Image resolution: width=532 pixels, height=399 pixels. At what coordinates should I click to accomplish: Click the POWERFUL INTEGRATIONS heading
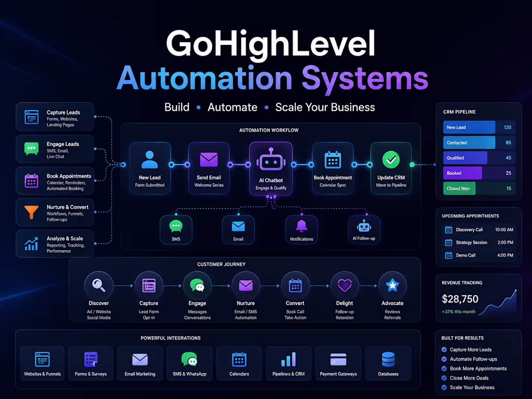pyautogui.click(x=170, y=338)
